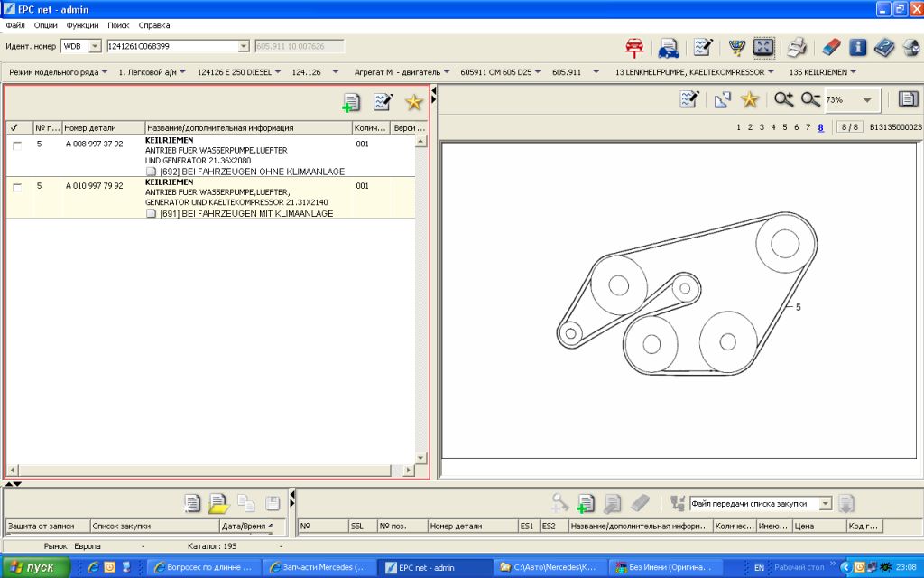Zoom in on the diagram with magnifier plus
This screenshot has width=924, height=578.
pyautogui.click(x=782, y=100)
